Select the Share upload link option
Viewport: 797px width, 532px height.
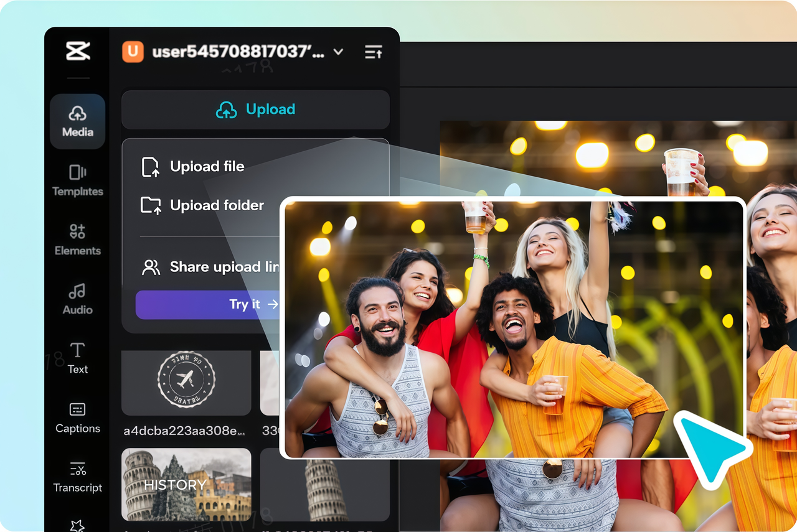pyautogui.click(x=210, y=267)
